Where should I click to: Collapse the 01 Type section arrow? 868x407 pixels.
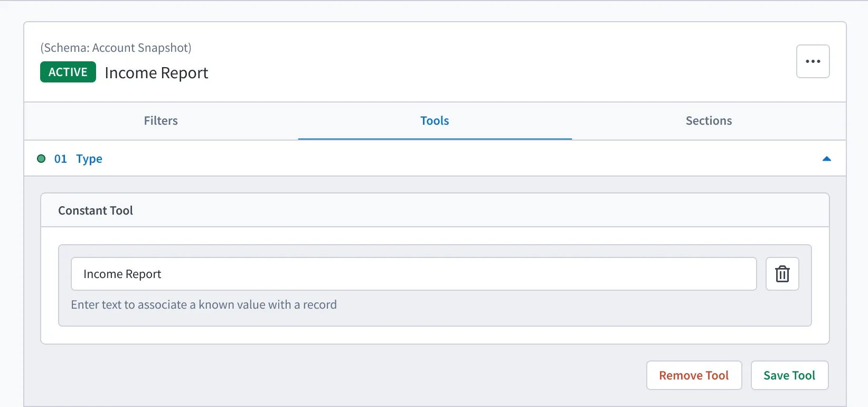click(x=826, y=159)
